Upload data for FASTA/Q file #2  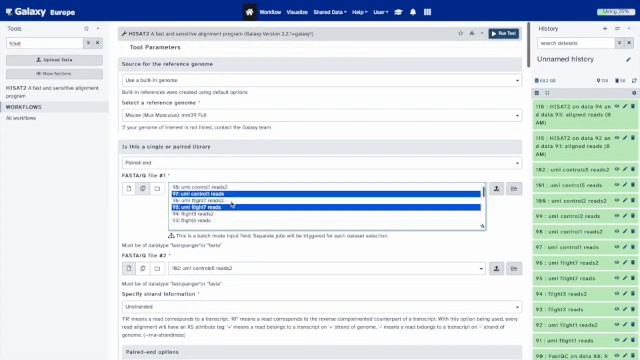point(496,268)
